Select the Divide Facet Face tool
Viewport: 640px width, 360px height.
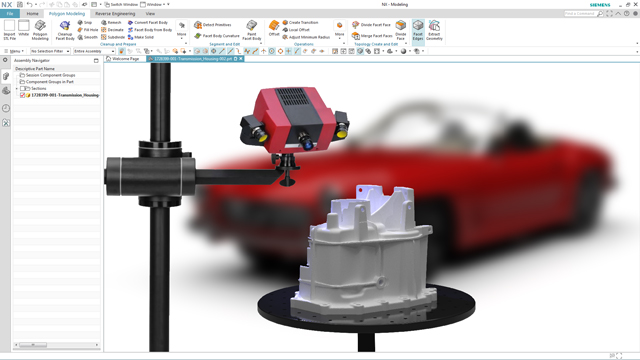(x=371, y=25)
